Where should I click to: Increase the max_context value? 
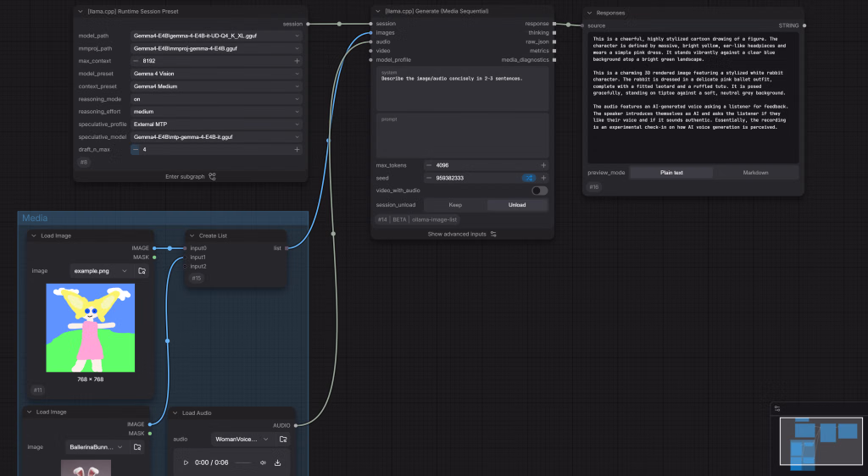pos(297,61)
